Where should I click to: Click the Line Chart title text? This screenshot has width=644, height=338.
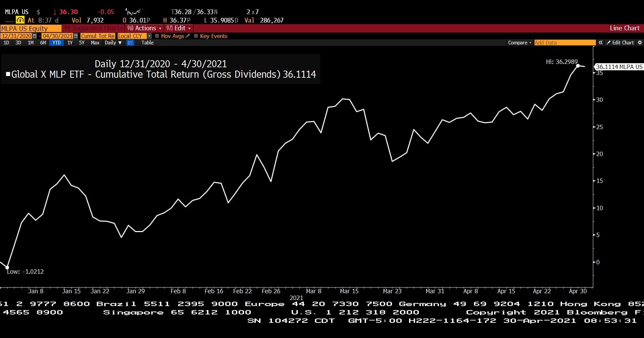click(x=625, y=28)
